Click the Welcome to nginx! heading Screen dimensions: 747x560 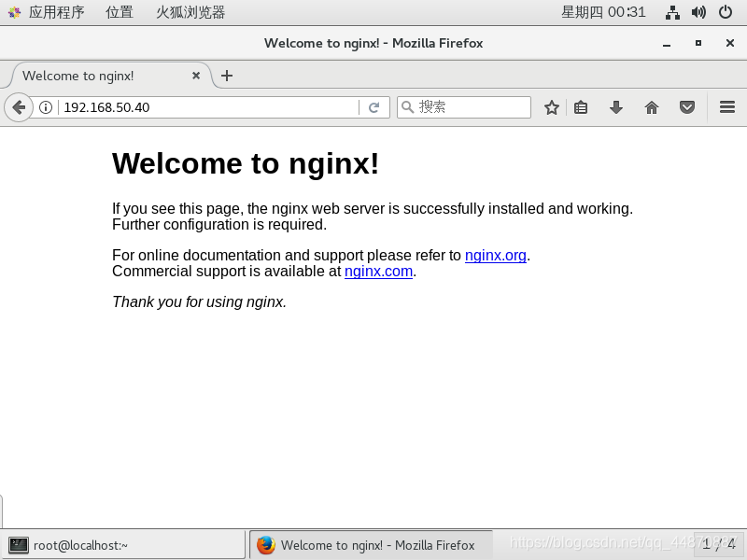(x=246, y=163)
